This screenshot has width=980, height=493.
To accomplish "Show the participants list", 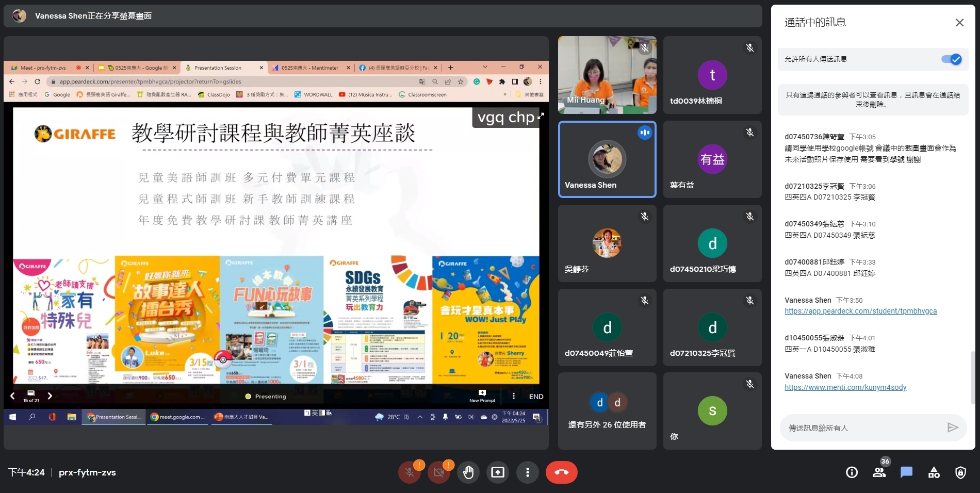I will click(x=879, y=472).
